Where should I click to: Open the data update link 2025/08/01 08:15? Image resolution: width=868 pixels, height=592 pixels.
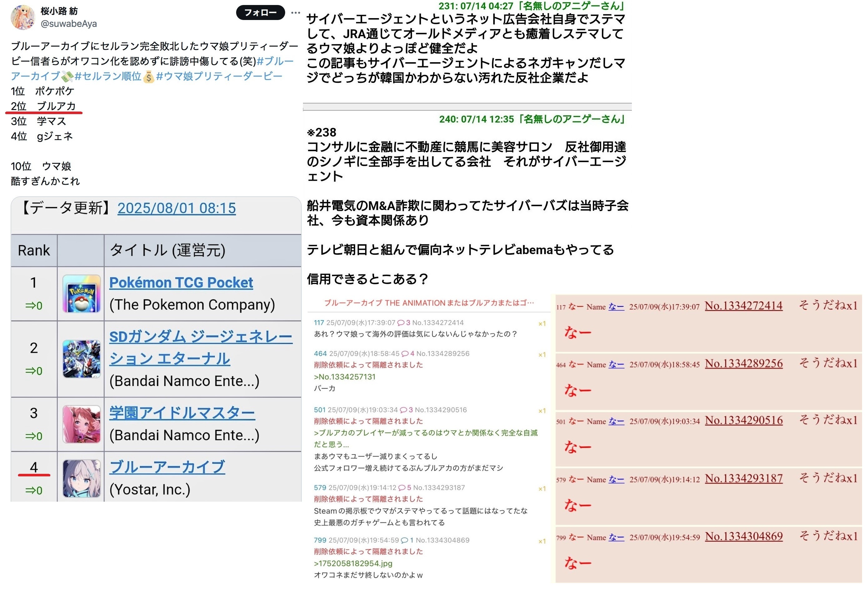point(177,208)
